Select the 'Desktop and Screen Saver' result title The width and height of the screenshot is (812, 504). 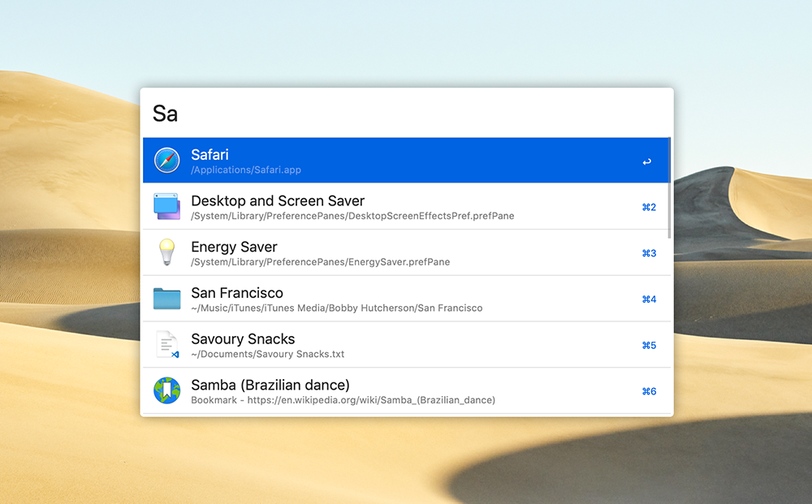(x=278, y=200)
